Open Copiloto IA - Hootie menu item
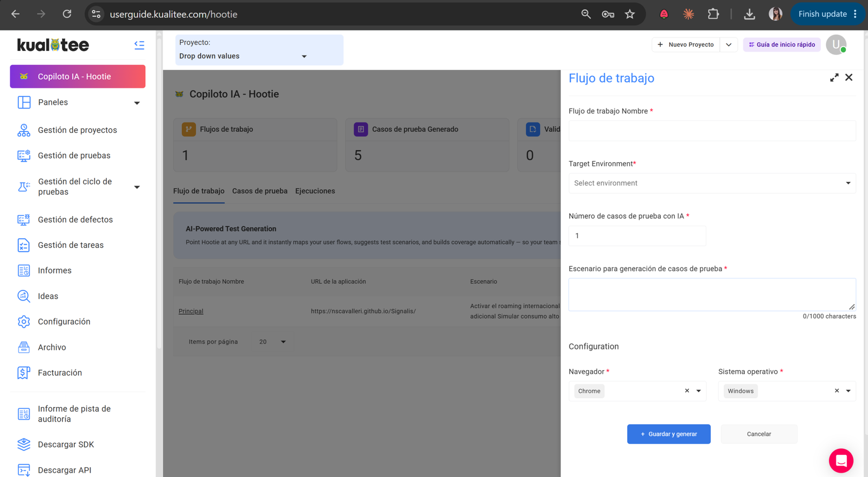 tap(78, 77)
